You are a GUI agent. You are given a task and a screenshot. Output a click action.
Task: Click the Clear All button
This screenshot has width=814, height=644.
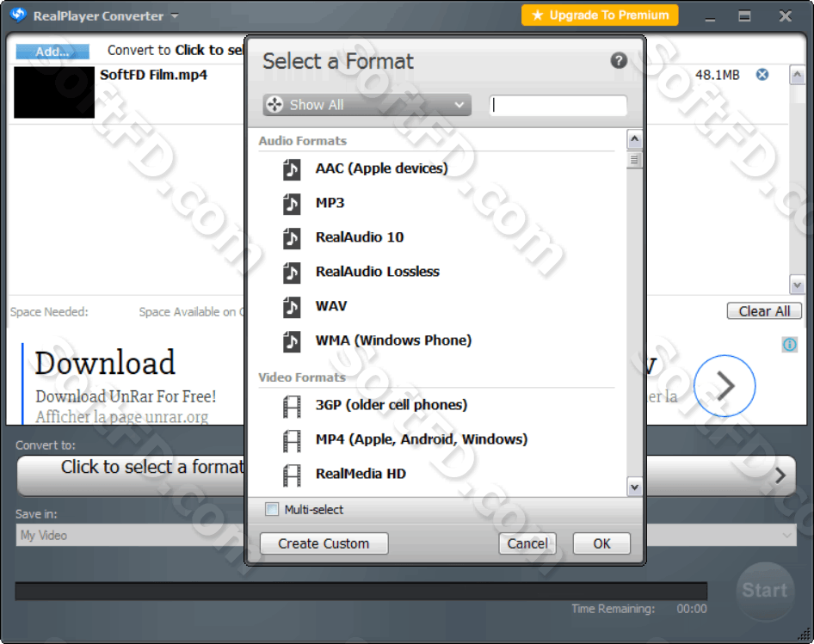[x=764, y=311]
